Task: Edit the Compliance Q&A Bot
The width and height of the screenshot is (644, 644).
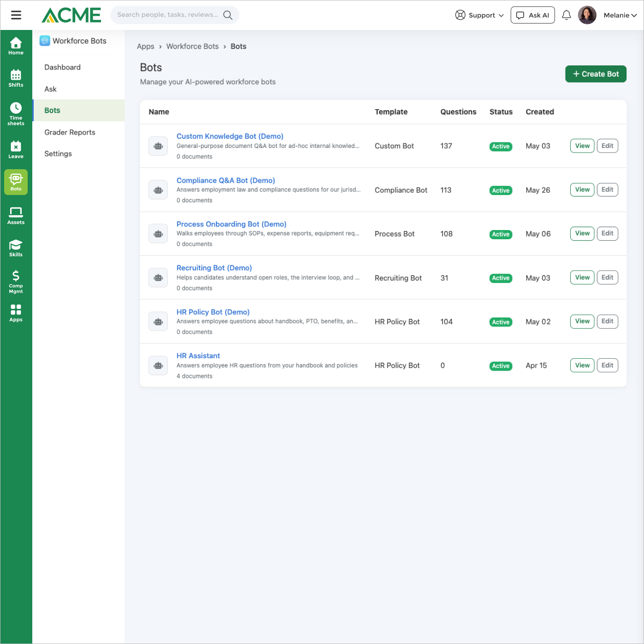Action: (x=607, y=190)
